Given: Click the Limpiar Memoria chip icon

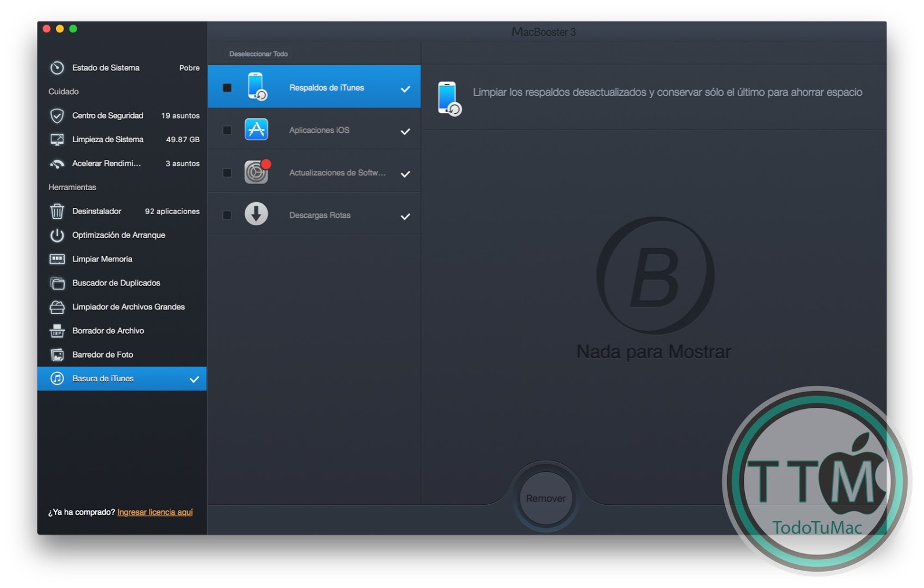Looking at the screenshot, I should click(57, 259).
